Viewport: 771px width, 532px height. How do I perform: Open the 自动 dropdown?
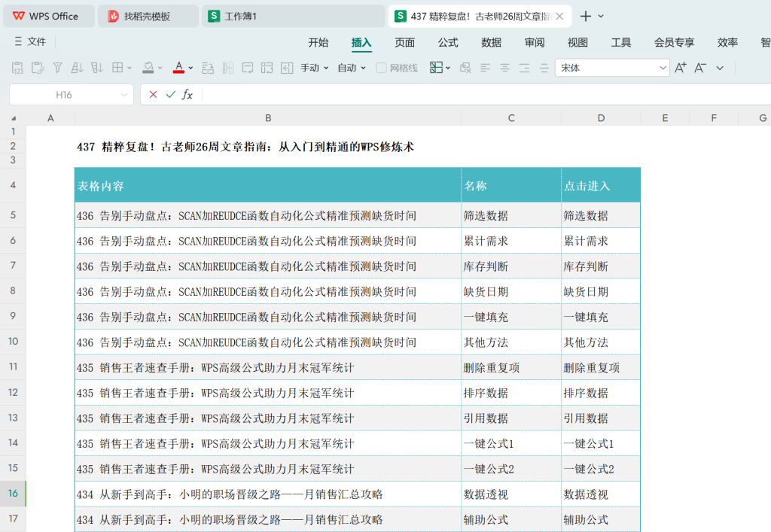(x=351, y=68)
